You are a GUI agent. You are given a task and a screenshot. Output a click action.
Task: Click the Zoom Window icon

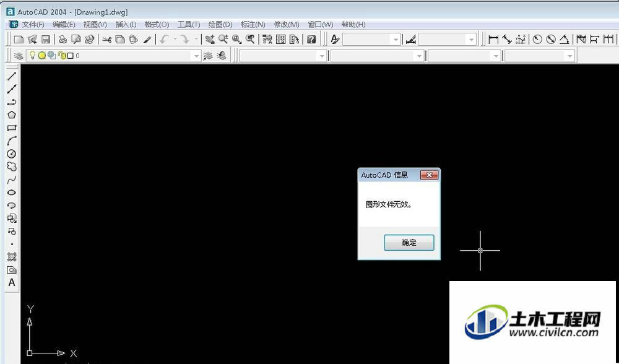tap(237, 39)
